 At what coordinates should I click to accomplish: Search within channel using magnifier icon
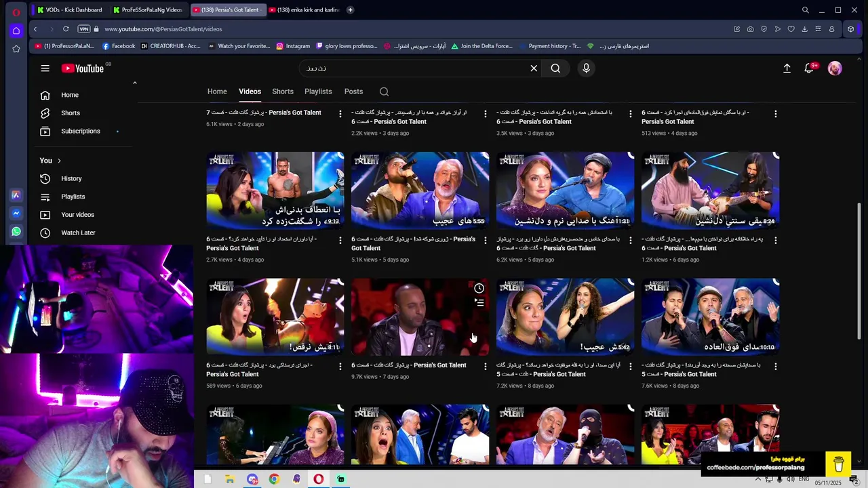[x=384, y=91]
